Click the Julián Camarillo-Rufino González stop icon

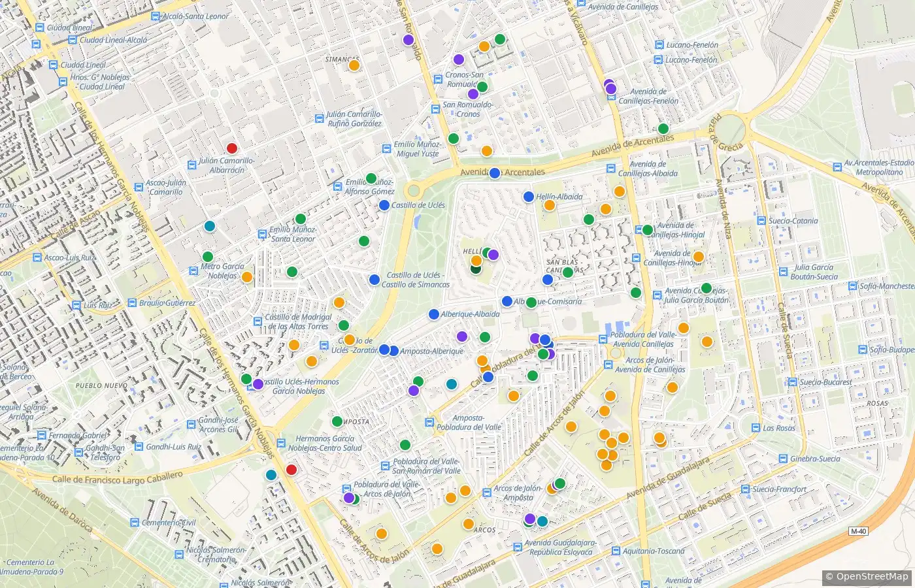tap(320, 118)
